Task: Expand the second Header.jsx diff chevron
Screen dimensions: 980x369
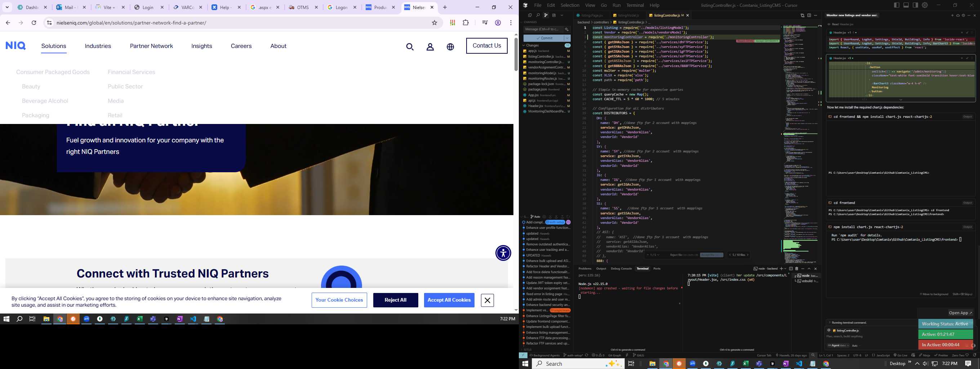Action: [900, 100]
